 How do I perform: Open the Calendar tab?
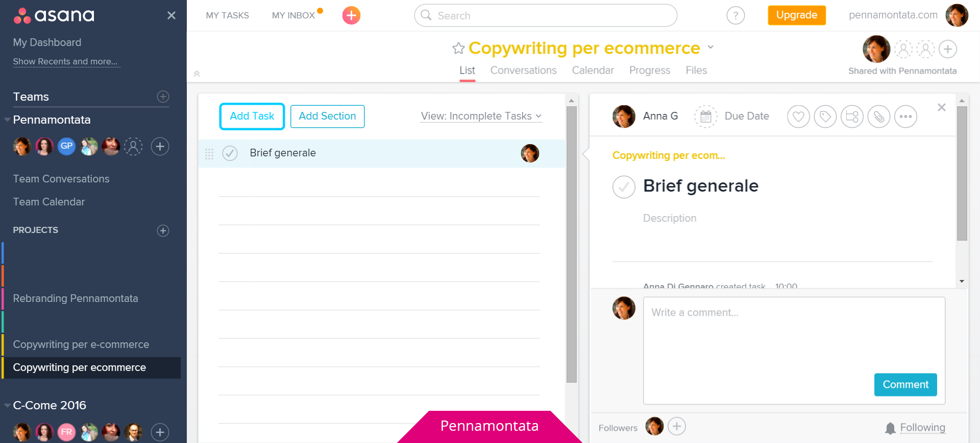[x=593, y=71]
